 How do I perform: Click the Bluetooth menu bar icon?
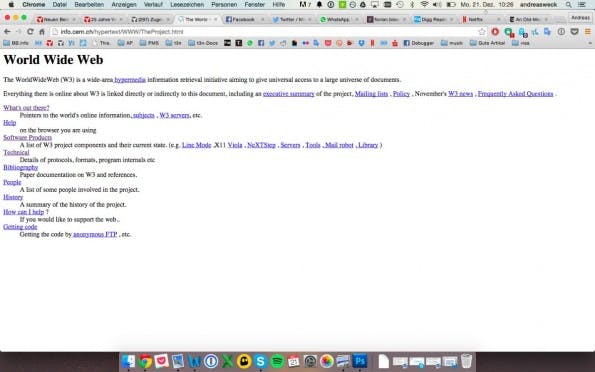(x=412, y=5)
